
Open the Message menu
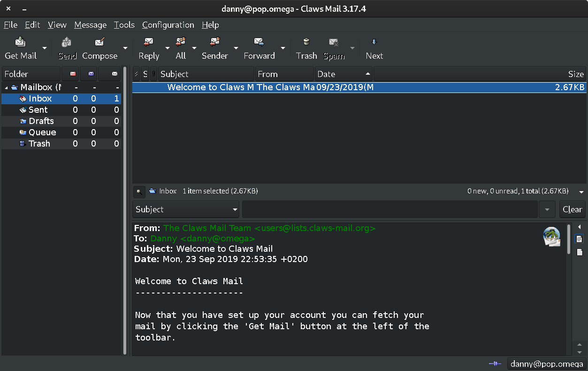click(91, 25)
